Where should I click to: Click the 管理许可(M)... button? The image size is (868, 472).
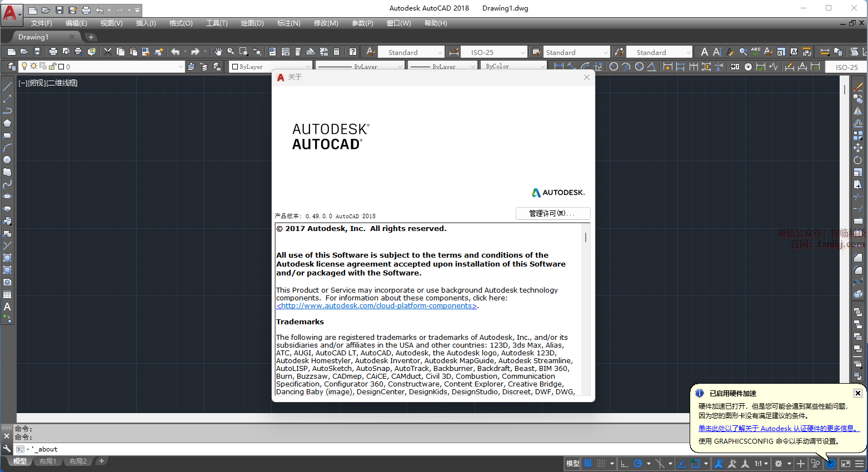pyautogui.click(x=552, y=213)
